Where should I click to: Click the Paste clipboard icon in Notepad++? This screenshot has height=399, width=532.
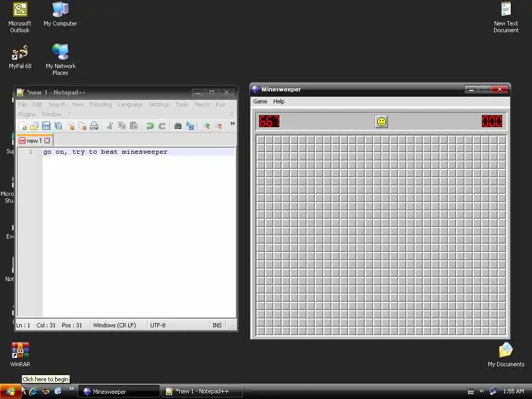134,126
